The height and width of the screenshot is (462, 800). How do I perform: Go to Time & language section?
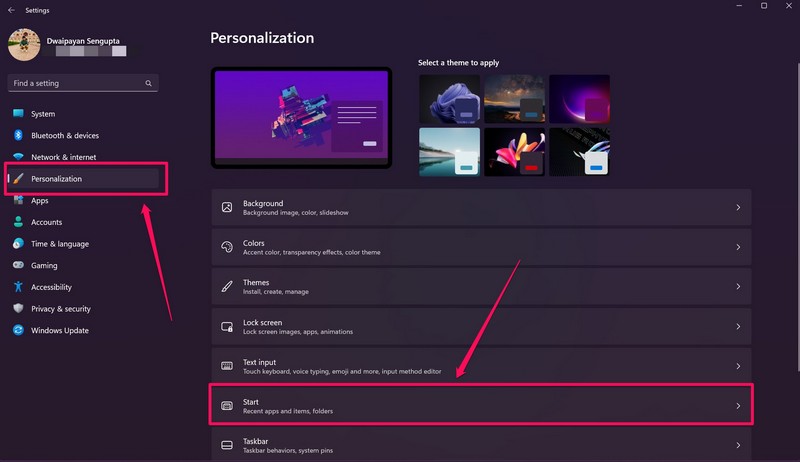click(58, 244)
